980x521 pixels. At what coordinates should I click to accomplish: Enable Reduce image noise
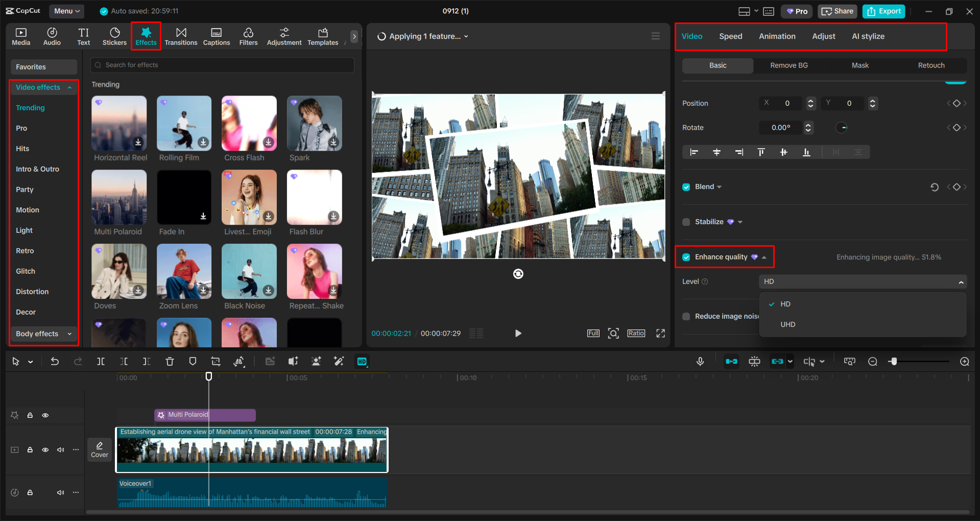pos(686,316)
